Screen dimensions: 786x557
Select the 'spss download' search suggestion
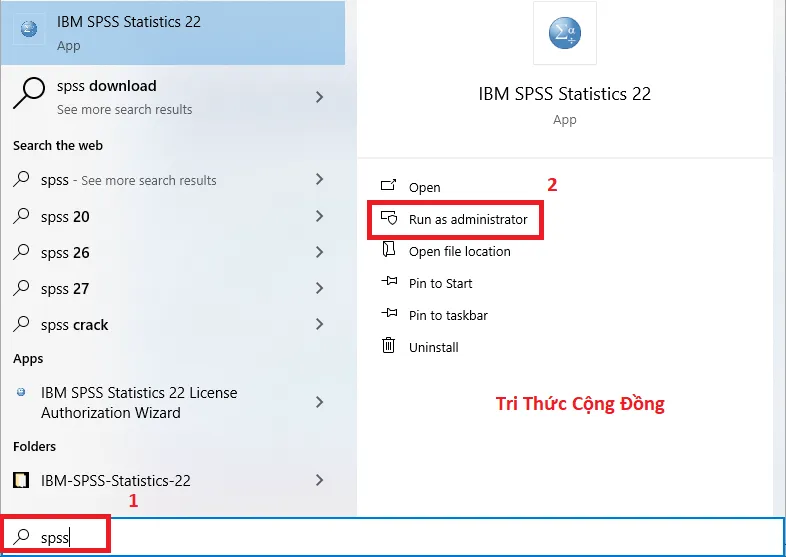pos(172,97)
